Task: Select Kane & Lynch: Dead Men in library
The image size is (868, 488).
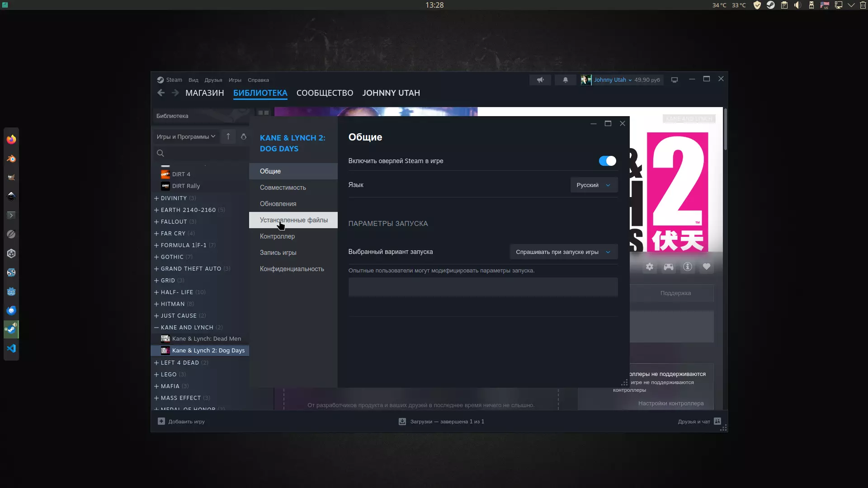Action: (206, 339)
